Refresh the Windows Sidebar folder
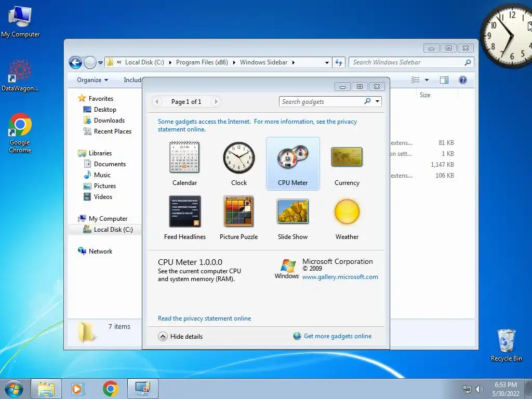This screenshot has height=399, width=532. (x=339, y=62)
